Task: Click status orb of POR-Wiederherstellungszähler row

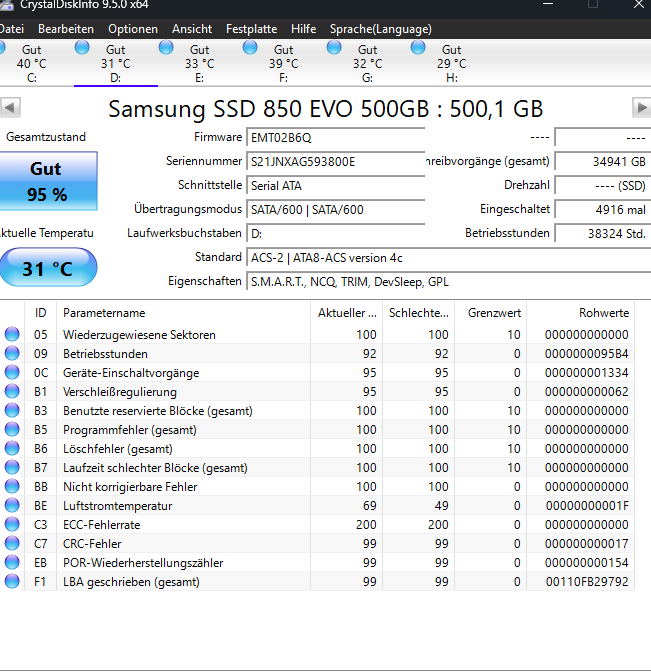Action: [12, 562]
